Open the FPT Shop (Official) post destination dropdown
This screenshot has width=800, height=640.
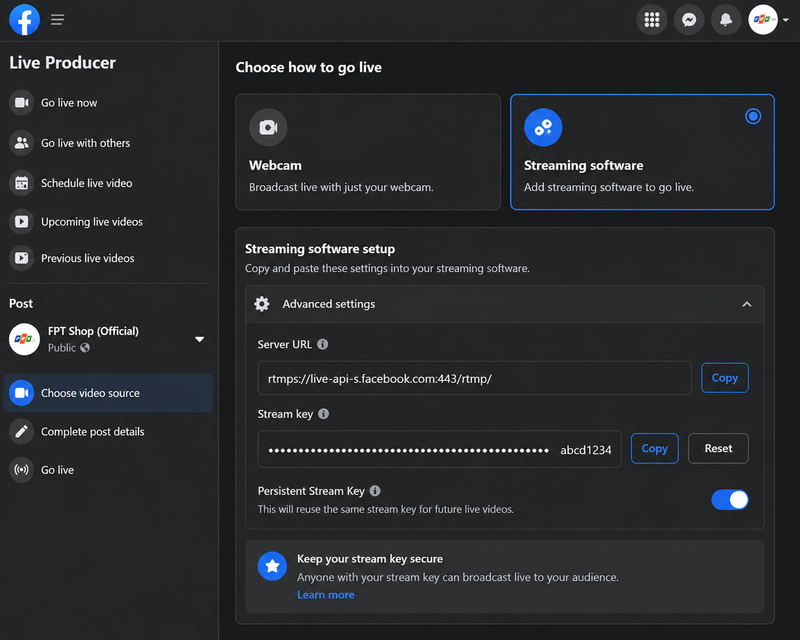coord(199,339)
